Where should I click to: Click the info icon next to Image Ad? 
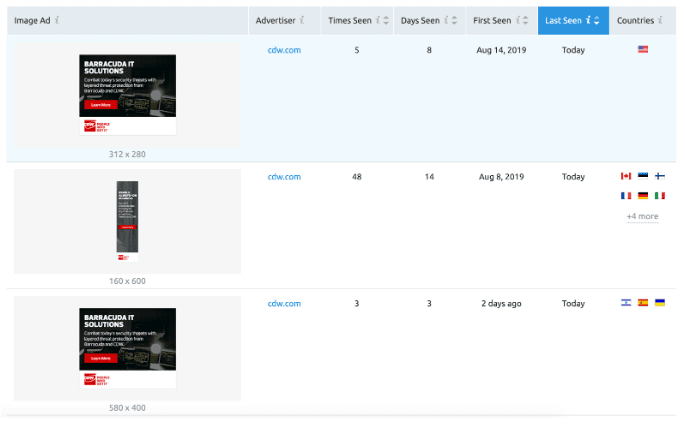tap(57, 20)
